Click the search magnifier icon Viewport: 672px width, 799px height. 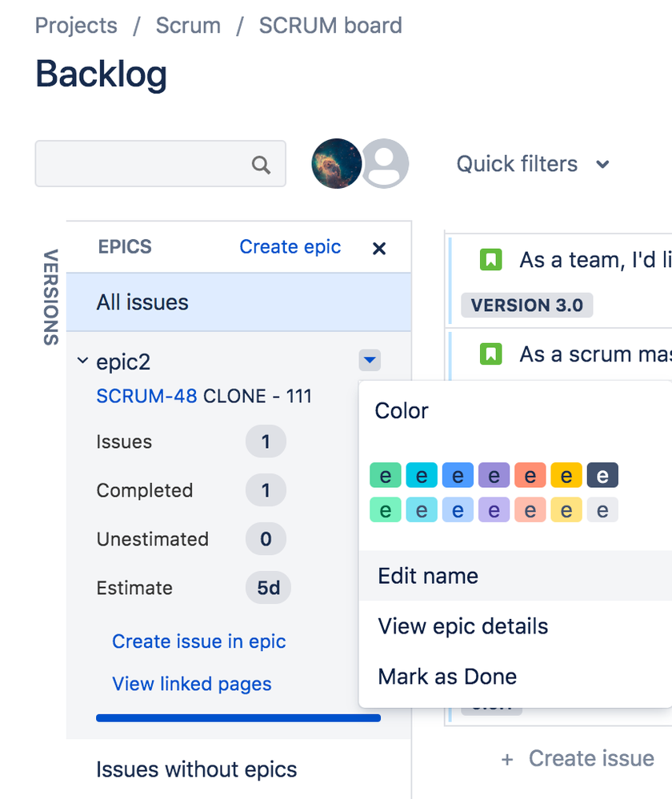tap(261, 165)
